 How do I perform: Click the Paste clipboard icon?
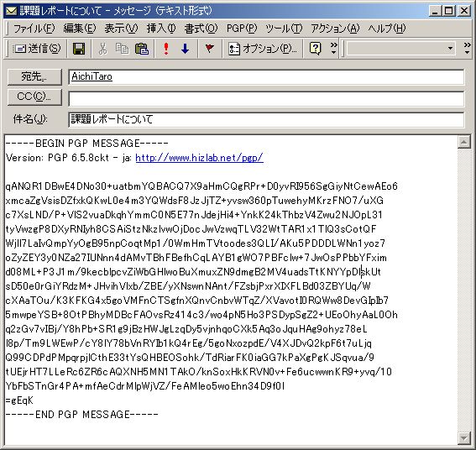click(x=142, y=49)
